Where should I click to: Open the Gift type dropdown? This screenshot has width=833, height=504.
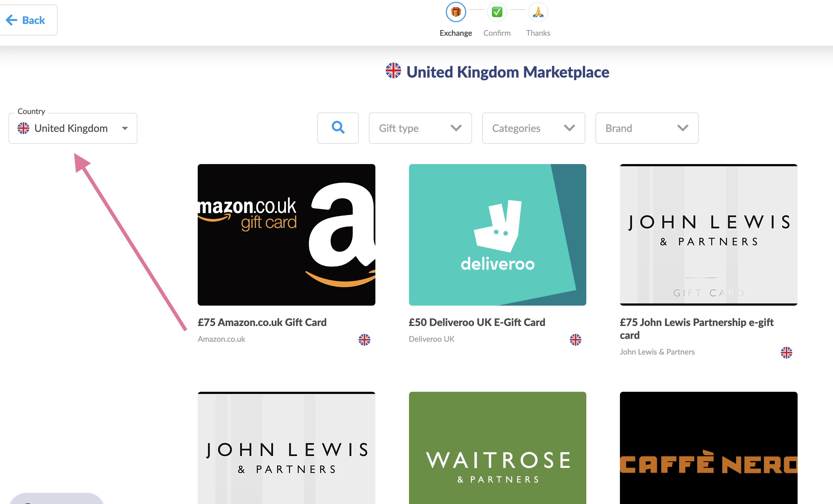tap(420, 128)
